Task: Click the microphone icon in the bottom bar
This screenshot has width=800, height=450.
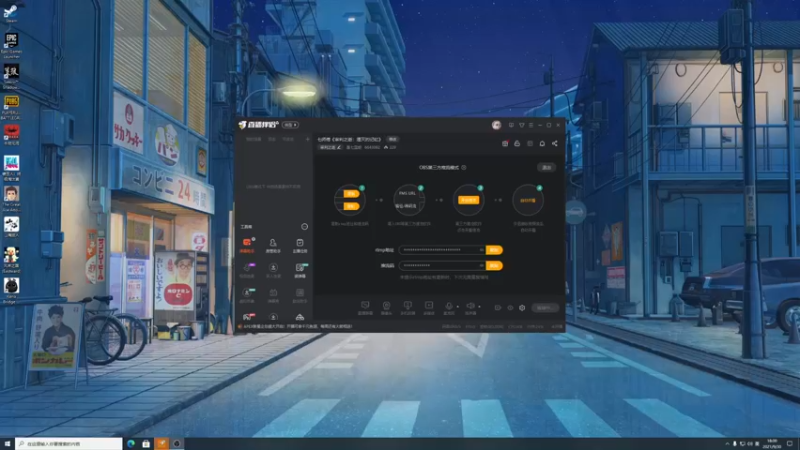Action: click(x=448, y=307)
